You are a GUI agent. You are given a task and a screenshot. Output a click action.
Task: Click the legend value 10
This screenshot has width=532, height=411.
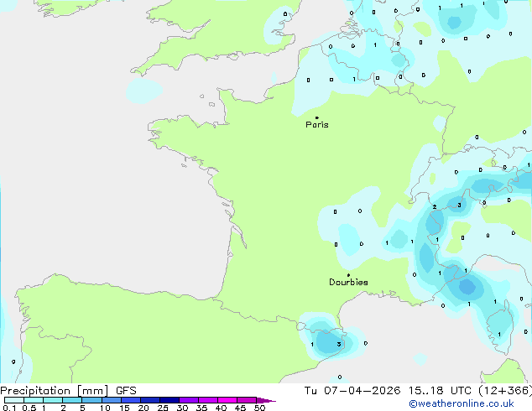(105, 408)
